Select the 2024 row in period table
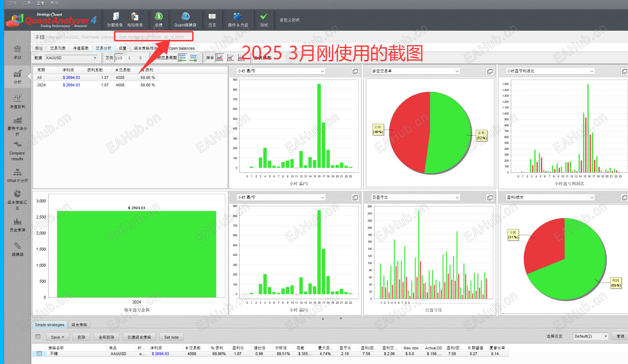Screen dimensions: 628x364 [x=96, y=85]
